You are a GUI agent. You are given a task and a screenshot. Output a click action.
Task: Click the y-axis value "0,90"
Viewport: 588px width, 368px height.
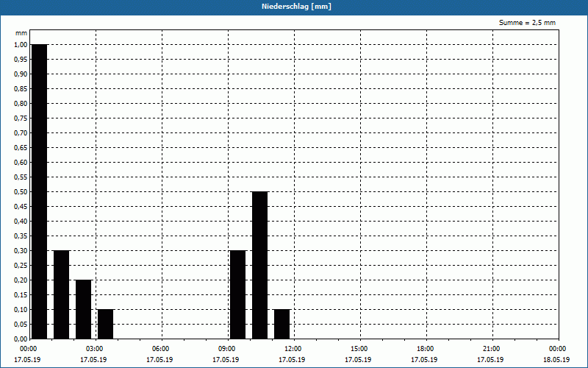pos(21,74)
